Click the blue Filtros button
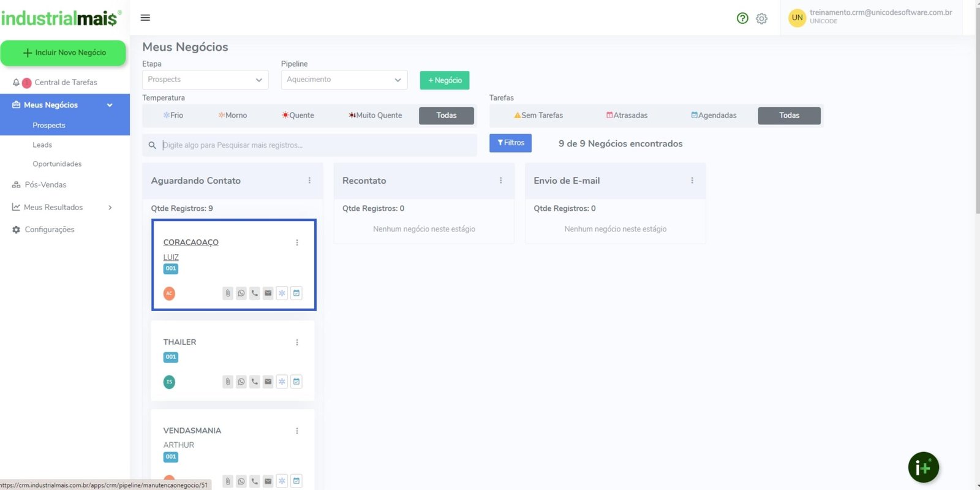Screen dimensions: 980x490 (510, 143)
